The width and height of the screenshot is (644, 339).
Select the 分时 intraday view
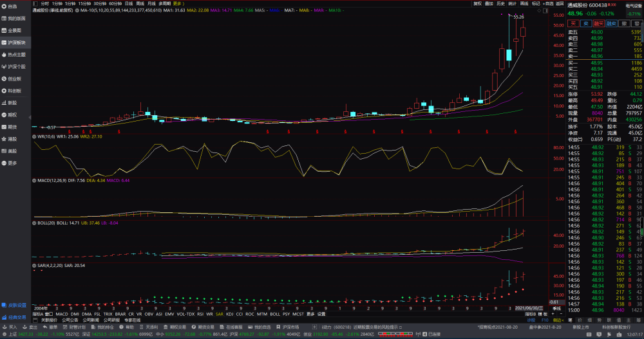tap(44, 3)
